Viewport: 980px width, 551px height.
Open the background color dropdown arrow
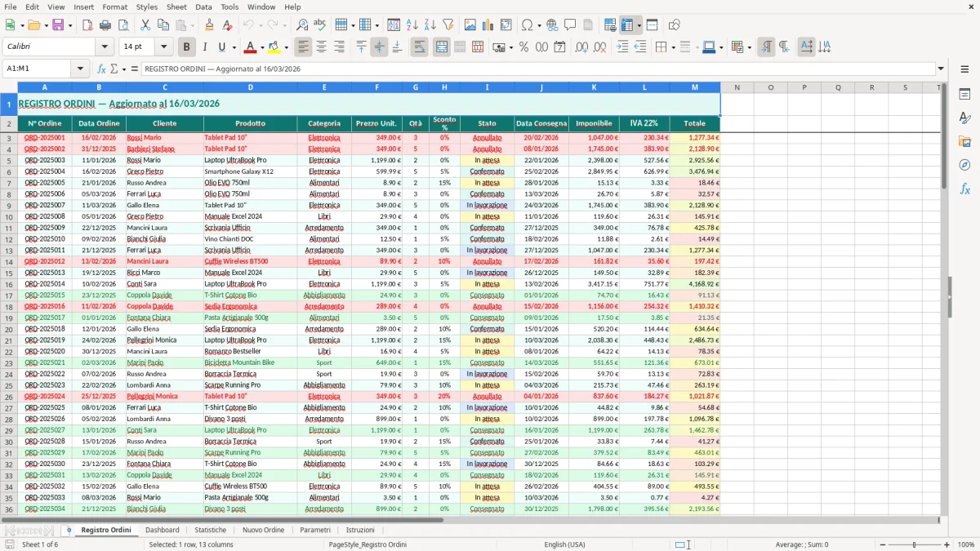[287, 47]
